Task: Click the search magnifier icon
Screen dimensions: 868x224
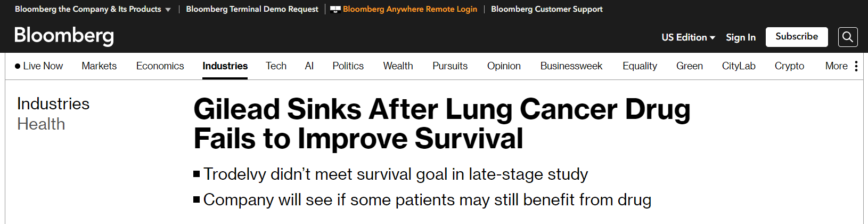Action: click(x=848, y=37)
